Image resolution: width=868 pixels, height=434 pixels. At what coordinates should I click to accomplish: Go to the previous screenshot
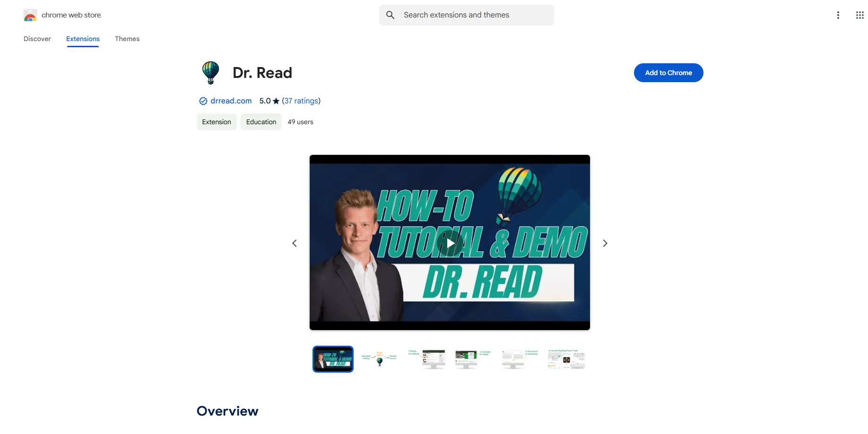294,243
